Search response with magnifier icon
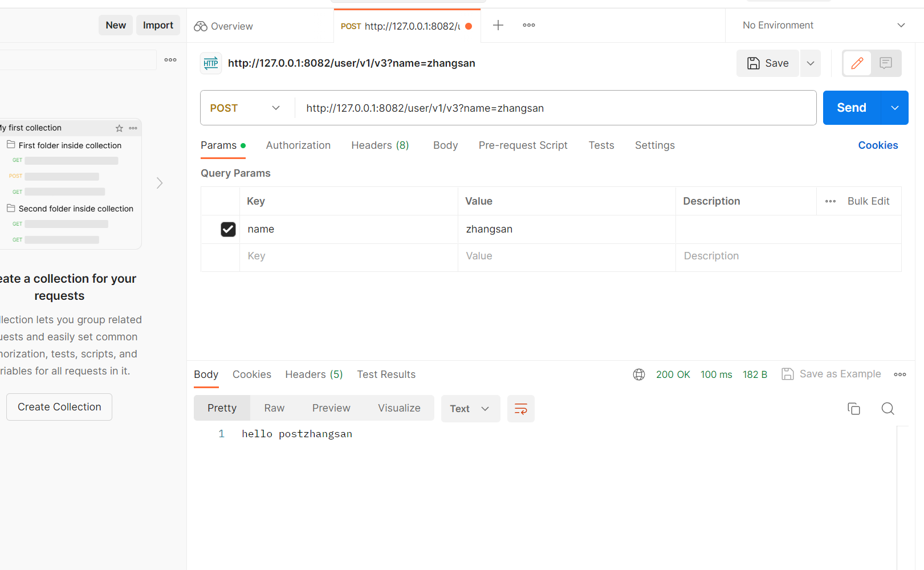The width and height of the screenshot is (924, 570). tap(888, 409)
